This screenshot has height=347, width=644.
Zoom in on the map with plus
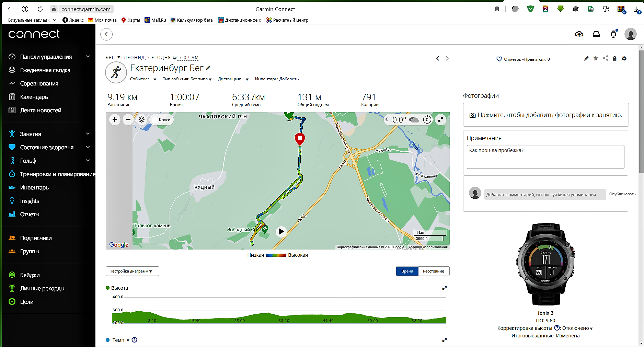(x=115, y=119)
